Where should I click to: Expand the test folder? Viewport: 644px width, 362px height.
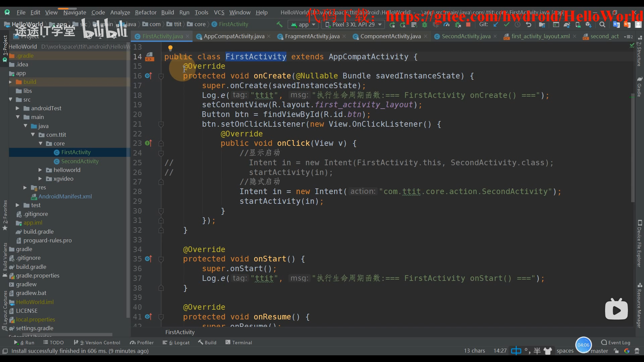tap(17, 205)
